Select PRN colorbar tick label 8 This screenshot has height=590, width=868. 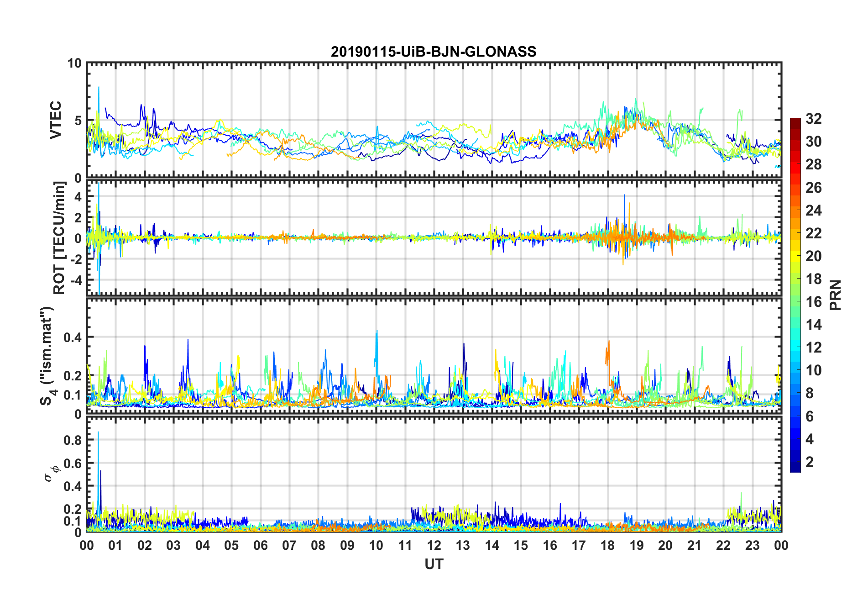pos(810,393)
